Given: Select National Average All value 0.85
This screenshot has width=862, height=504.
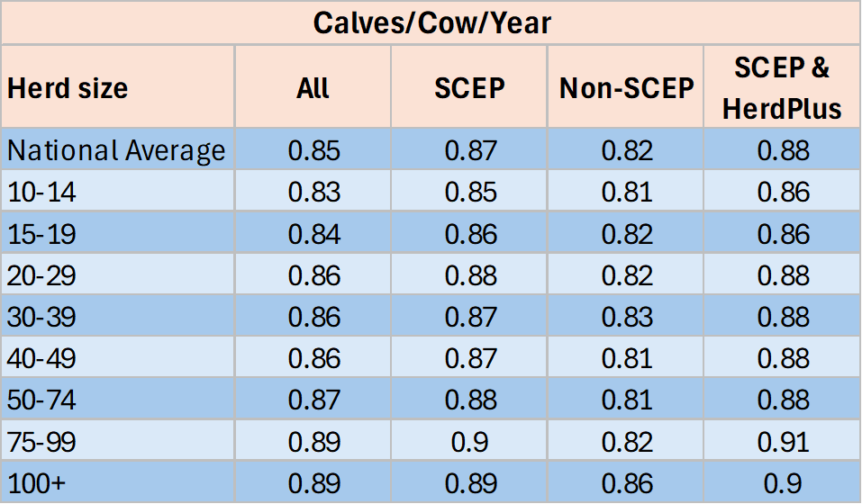Looking at the screenshot, I should coord(313,150).
